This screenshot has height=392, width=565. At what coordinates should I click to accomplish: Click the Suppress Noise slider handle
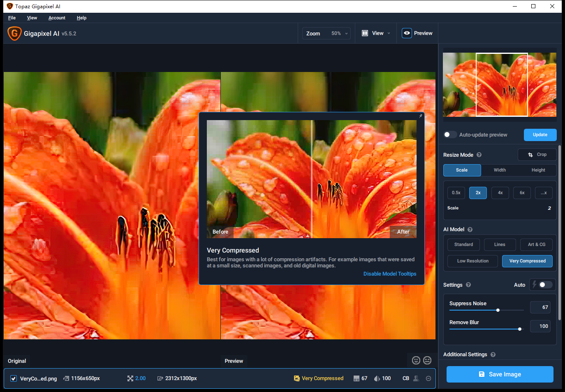click(x=498, y=310)
